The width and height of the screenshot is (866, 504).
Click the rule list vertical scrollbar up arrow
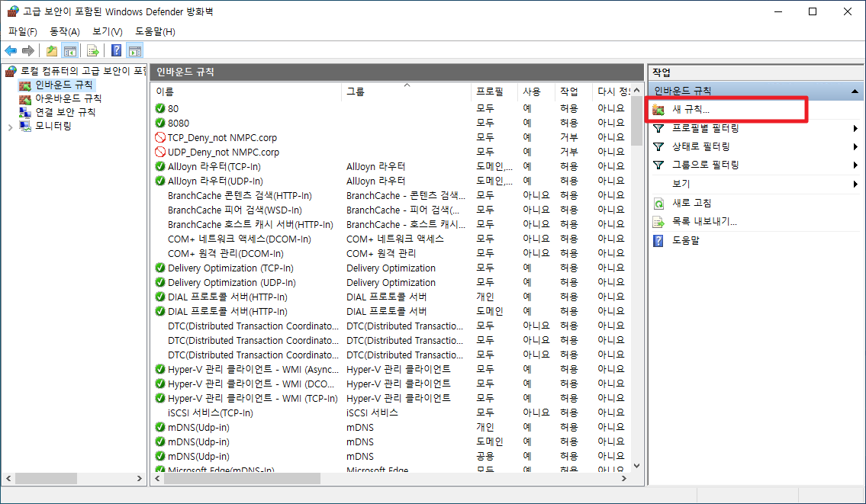pyautogui.click(x=636, y=90)
